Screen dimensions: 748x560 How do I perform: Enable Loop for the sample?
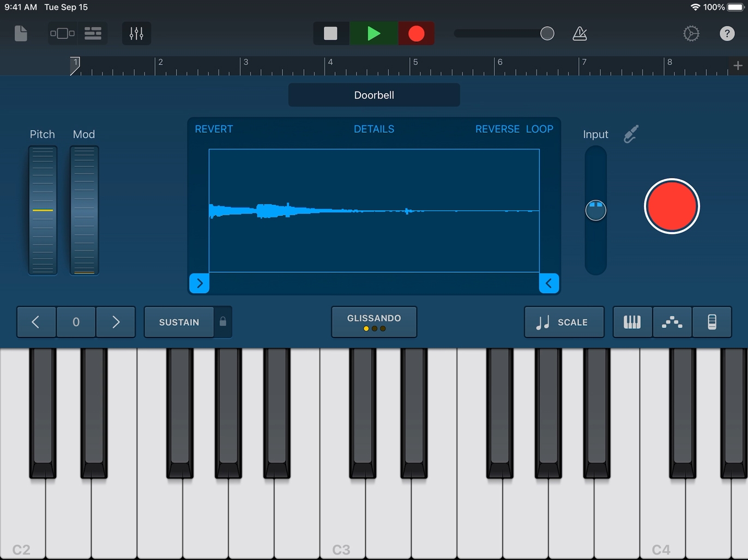pos(539,129)
